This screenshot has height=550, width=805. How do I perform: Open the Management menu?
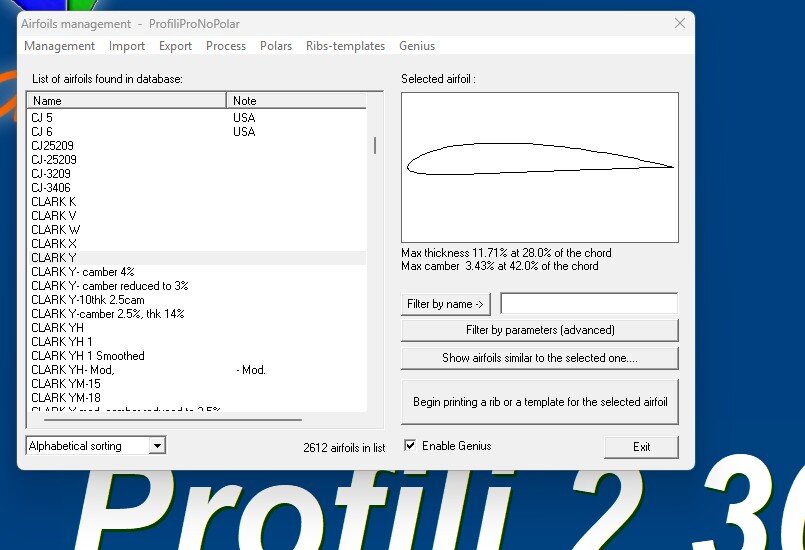pyautogui.click(x=59, y=46)
